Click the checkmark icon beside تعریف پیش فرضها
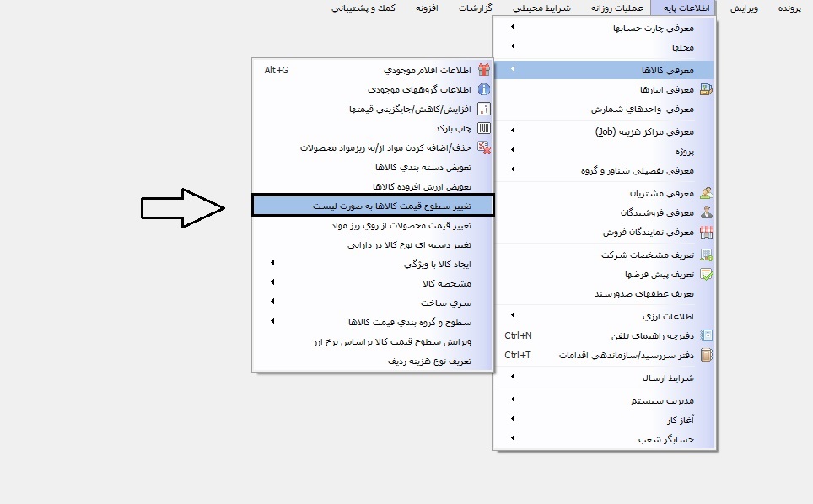This screenshot has width=813, height=504. click(x=706, y=275)
